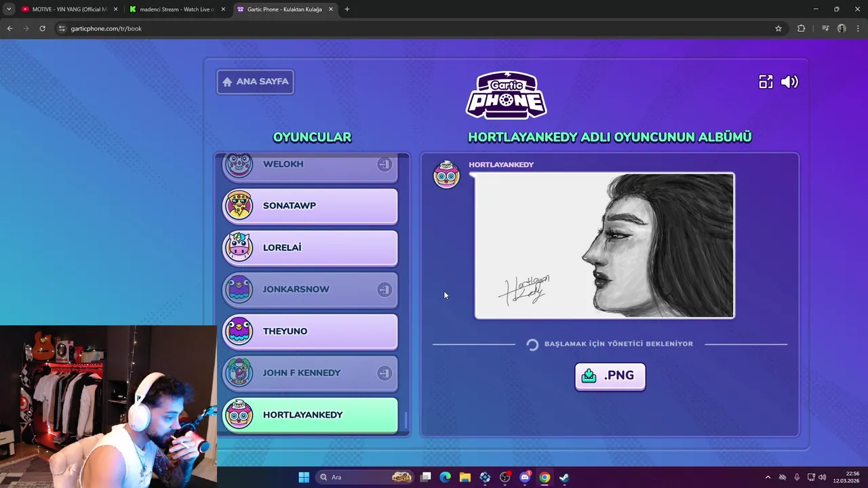The height and width of the screenshot is (488, 868).
Task: Click JONKARSNOW's avatar icon
Action: (239, 289)
